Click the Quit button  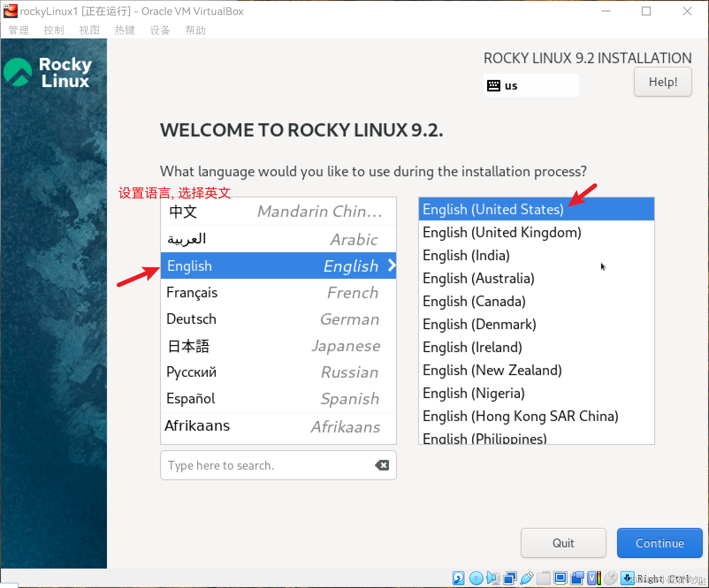(563, 543)
